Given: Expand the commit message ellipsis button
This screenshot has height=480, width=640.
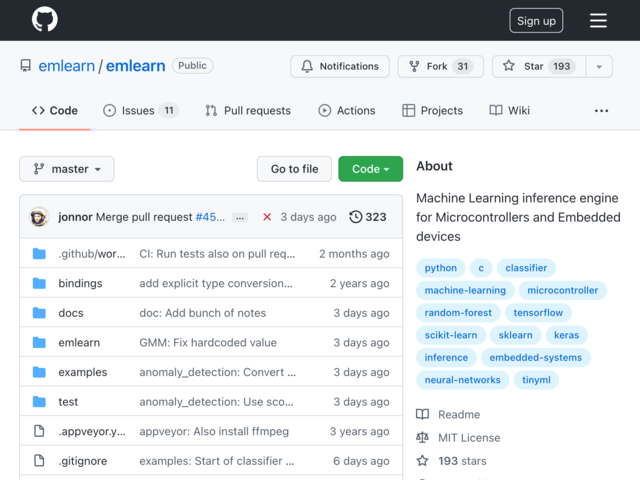Looking at the screenshot, I should tap(240, 218).
